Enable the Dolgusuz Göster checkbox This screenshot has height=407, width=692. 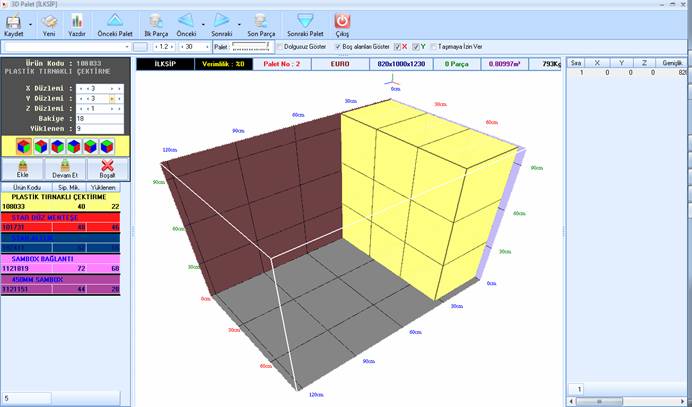[281, 46]
